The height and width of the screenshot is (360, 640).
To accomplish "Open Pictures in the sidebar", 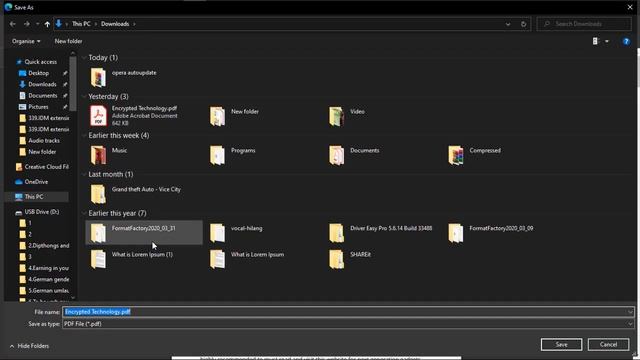I will (38, 107).
